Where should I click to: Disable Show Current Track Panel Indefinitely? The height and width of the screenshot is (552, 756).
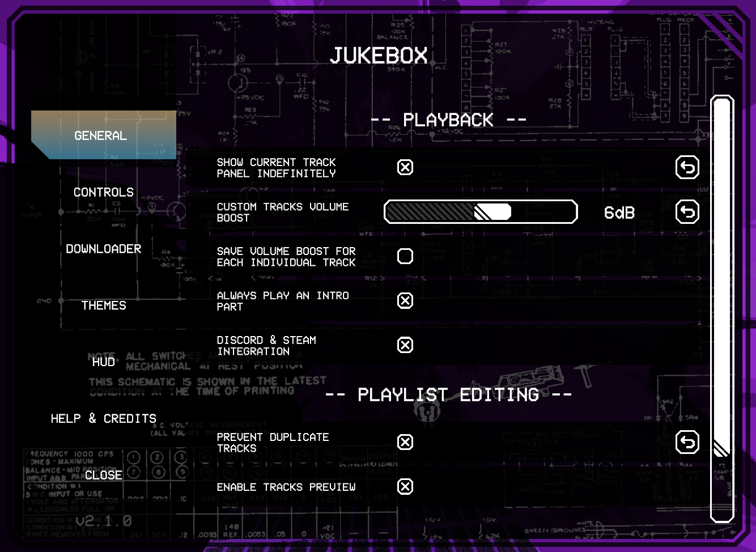click(x=405, y=167)
